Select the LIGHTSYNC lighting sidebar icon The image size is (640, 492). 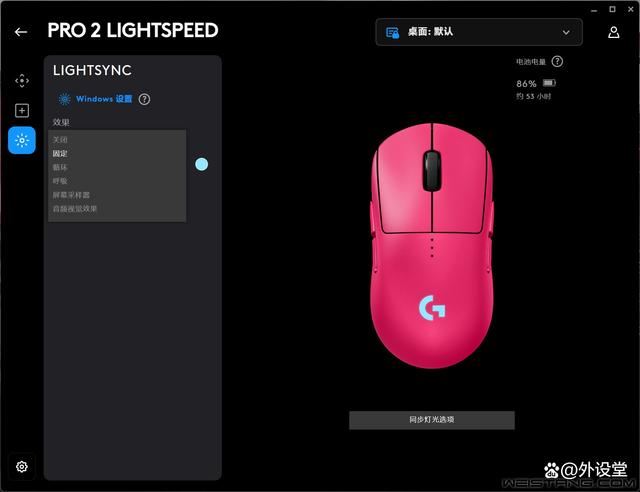point(22,140)
